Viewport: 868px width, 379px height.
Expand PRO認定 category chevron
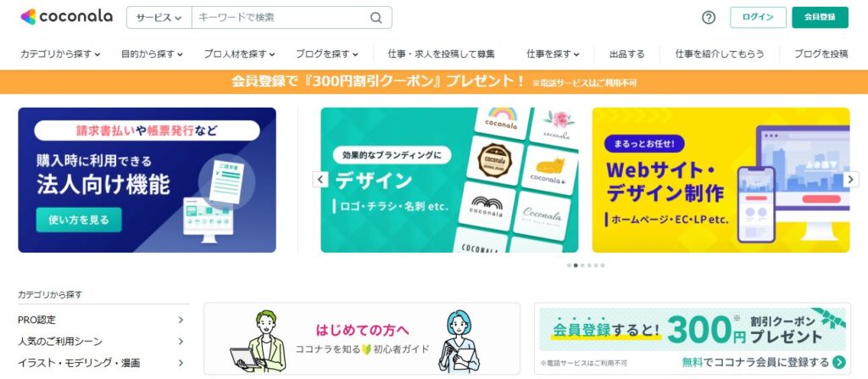(x=181, y=320)
